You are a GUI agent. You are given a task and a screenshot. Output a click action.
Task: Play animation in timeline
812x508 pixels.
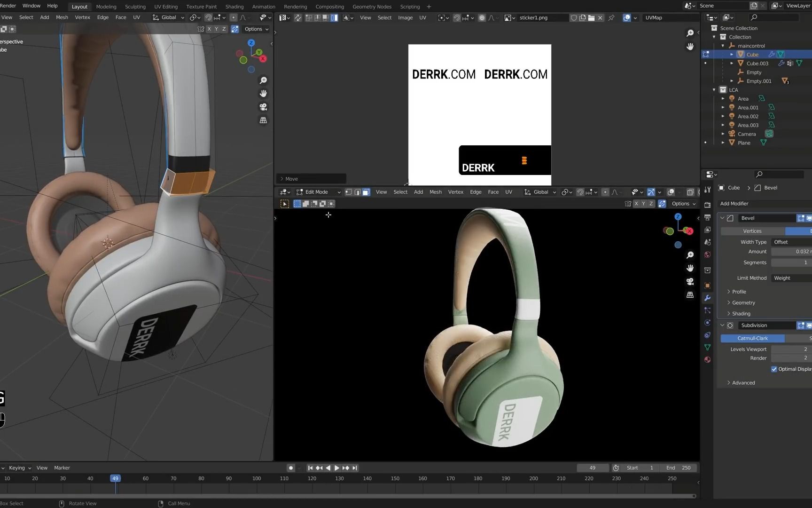click(x=337, y=468)
